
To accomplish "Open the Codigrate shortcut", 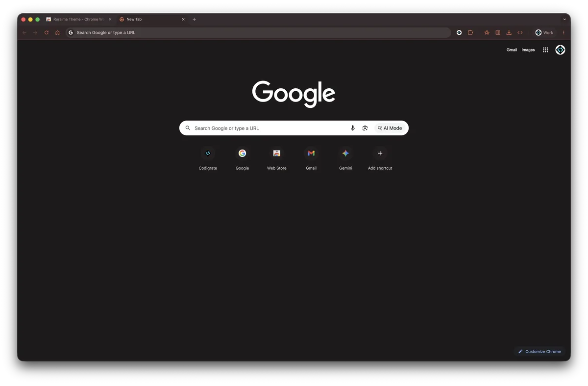I will tap(208, 159).
